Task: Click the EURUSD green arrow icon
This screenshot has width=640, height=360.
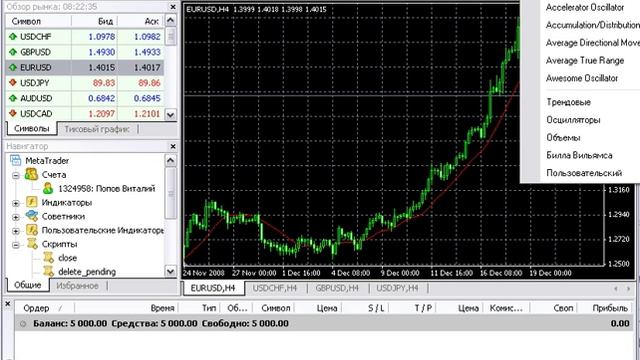Action: [13, 67]
